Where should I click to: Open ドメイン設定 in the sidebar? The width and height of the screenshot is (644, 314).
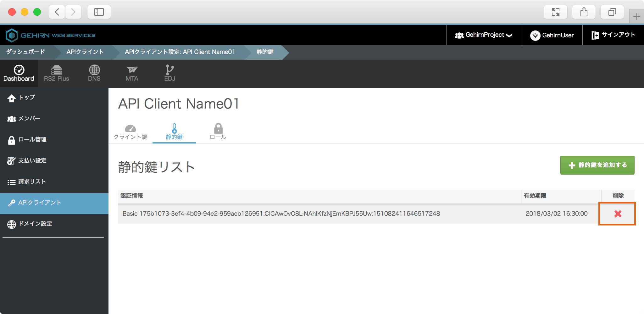point(35,224)
